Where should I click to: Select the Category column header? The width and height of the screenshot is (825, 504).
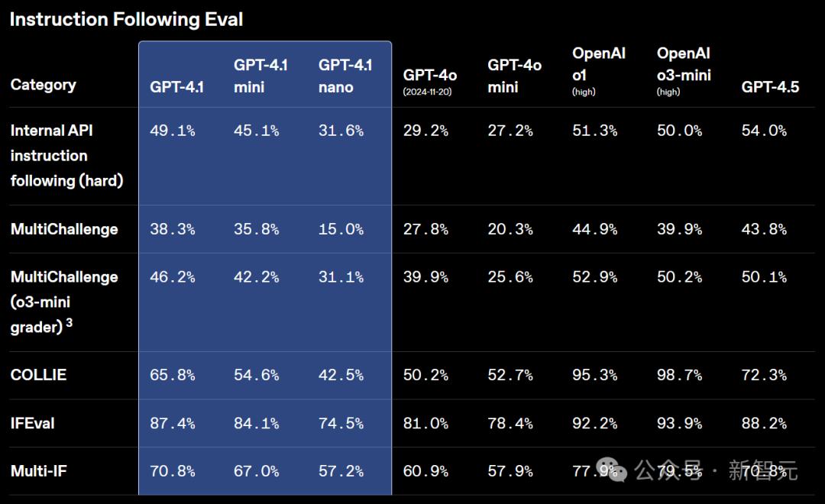(43, 84)
